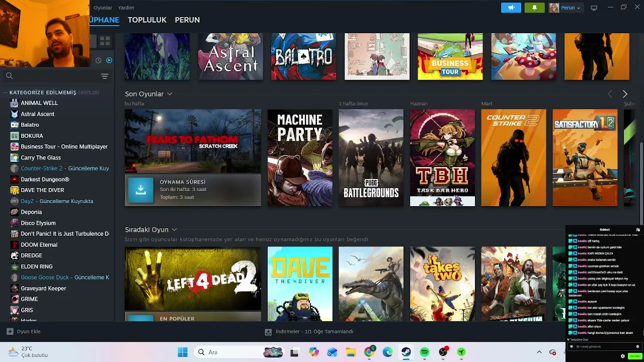
Task: Open the Left 4 Dead 2 cover
Action: (193, 279)
